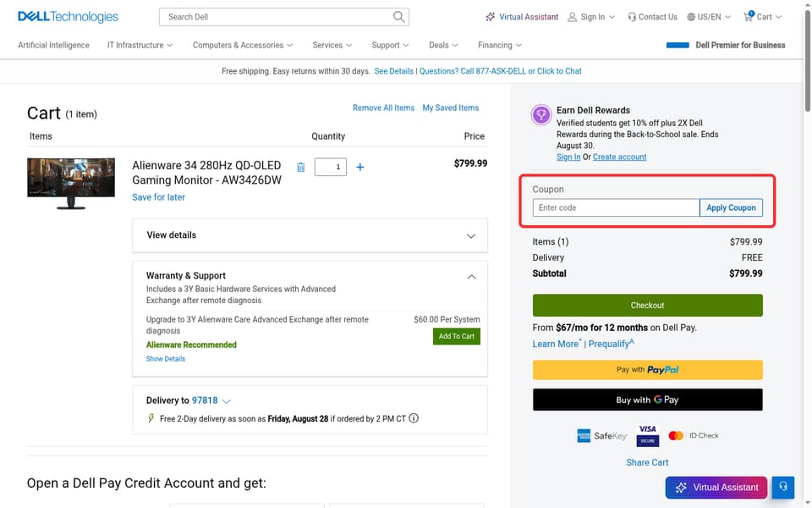812x508 pixels.
Task: Click the Visa Secure logo
Action: pyautogui.click(x=647, y=435)
